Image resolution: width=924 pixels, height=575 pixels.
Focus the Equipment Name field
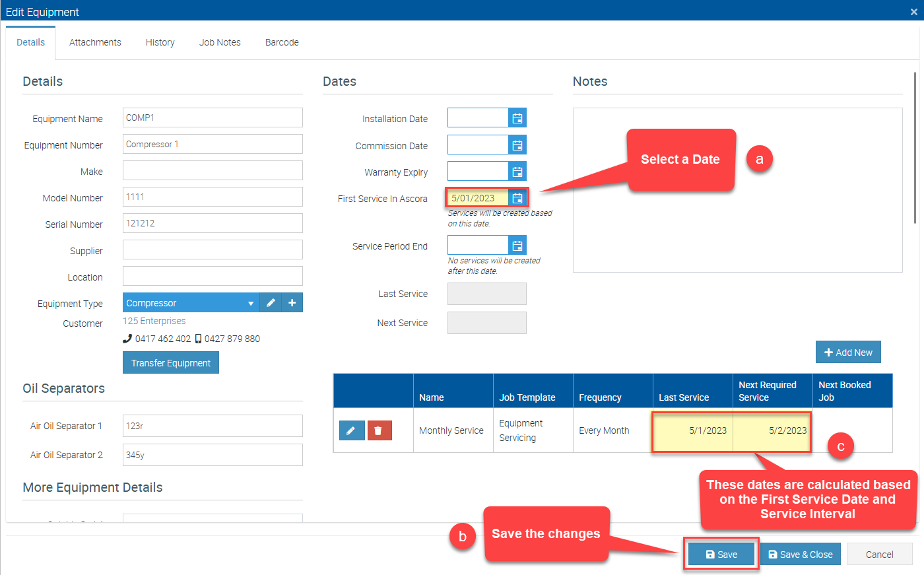click(x=213, y=118)
